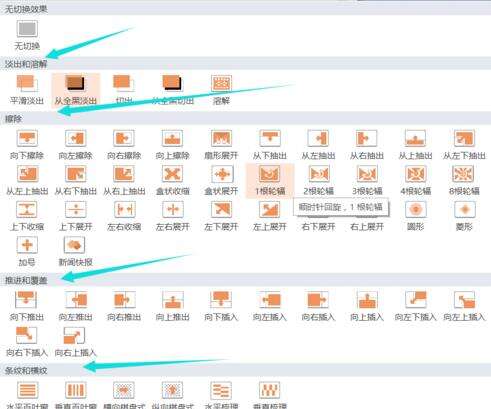The width and height of the screenshot is (491, 409).
Task: Select the 向右擦除 wipe right effect
Action: [124, 145]
